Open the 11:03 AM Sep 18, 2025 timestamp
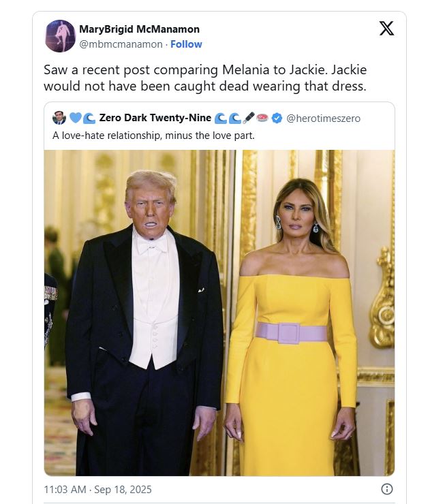The height and width of the screenshot is (504, 430). coord(97,489)
